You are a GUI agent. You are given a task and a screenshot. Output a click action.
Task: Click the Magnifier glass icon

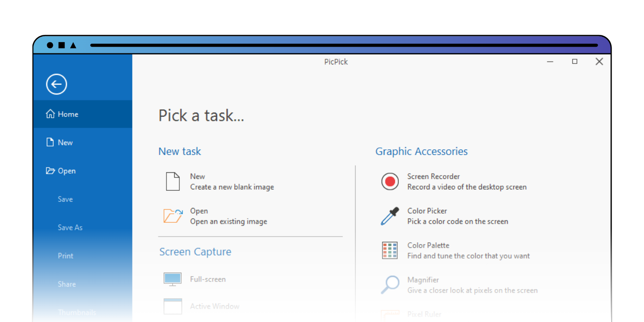(390, 285)
